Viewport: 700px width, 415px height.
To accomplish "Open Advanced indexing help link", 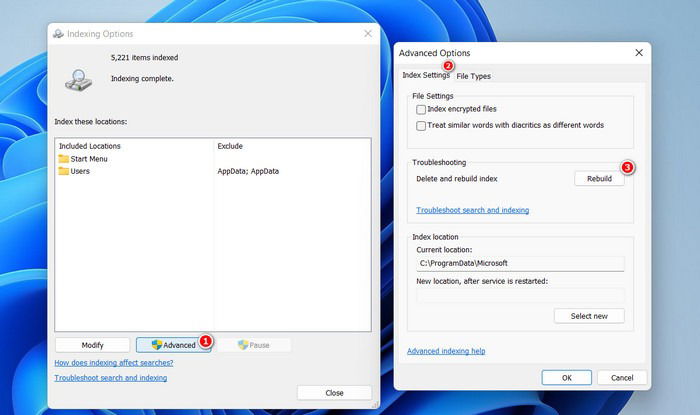I will point(446,351).
